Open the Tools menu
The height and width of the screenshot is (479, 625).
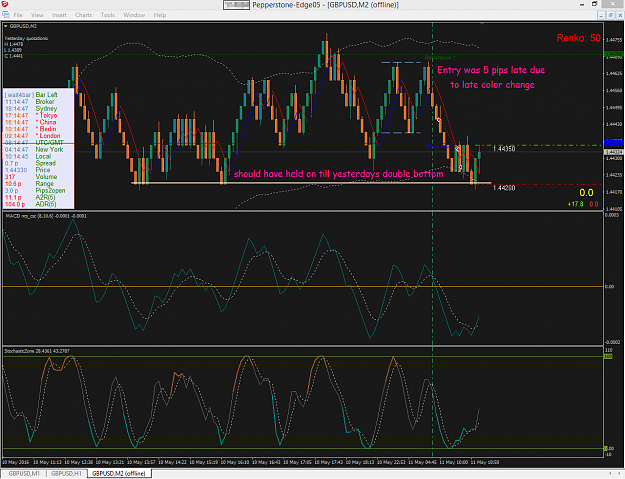tap(108, 15)
